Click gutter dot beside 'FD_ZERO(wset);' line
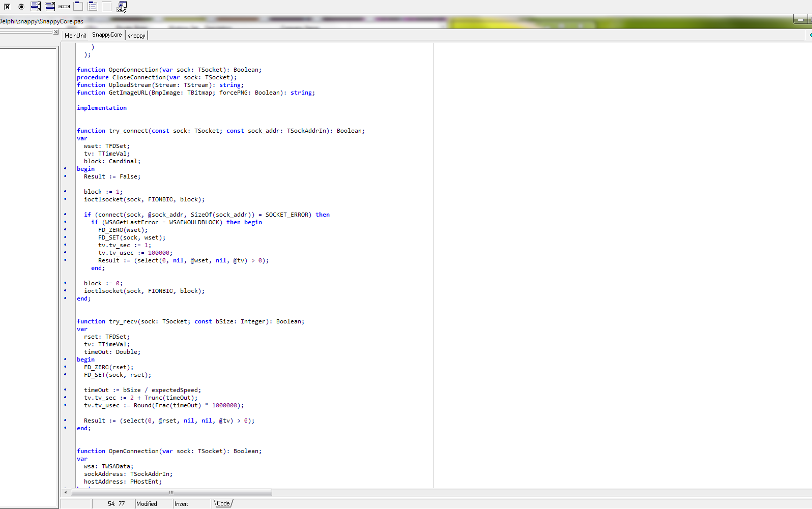This screenshot has height=509, width=812. pyautogui.click(x=65, y=229)
